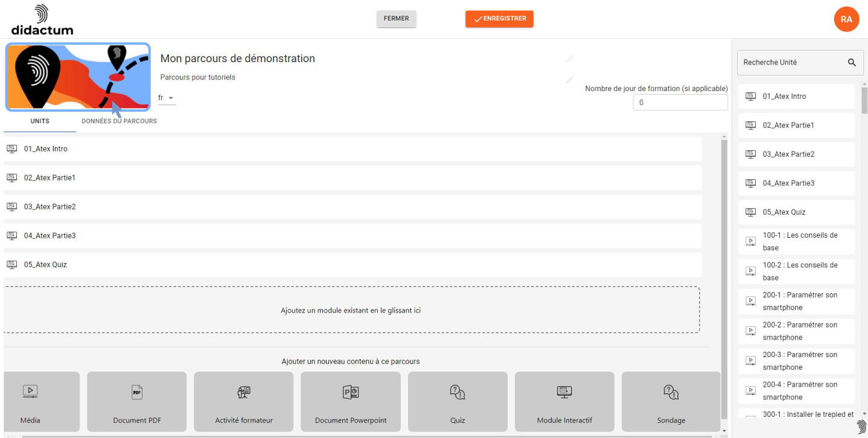Image resolution: width=868 pixels, height=438 pixels.
Task: Switch to the DONNÉES DU PARCOURS tab
Action: coord(119,121)
